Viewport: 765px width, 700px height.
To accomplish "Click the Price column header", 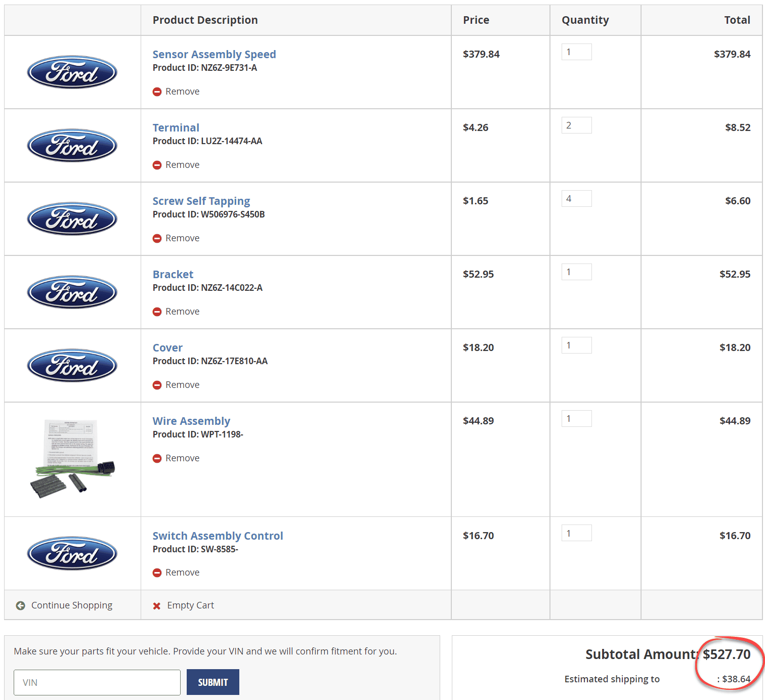I will [476, 20].
